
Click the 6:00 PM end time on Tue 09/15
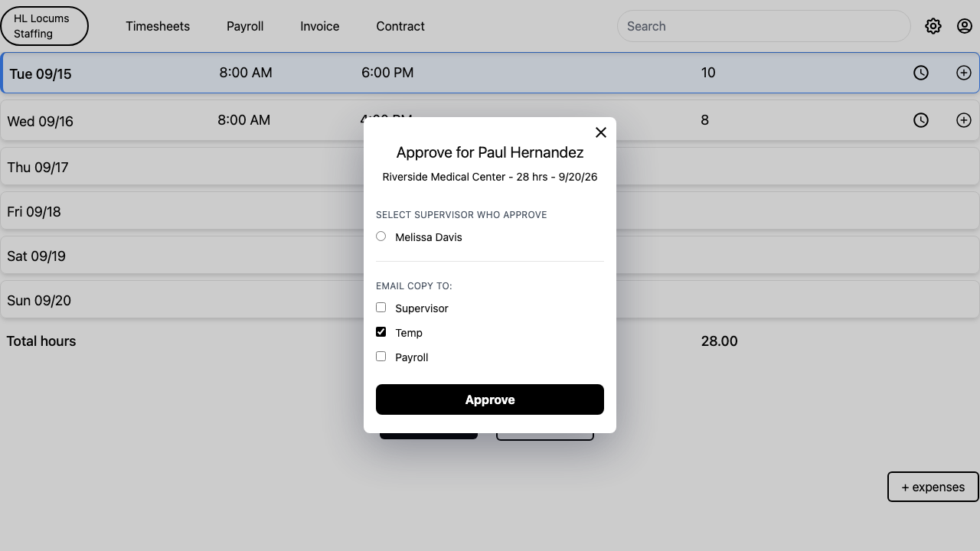pyautogui.click(x=387, y=73)
